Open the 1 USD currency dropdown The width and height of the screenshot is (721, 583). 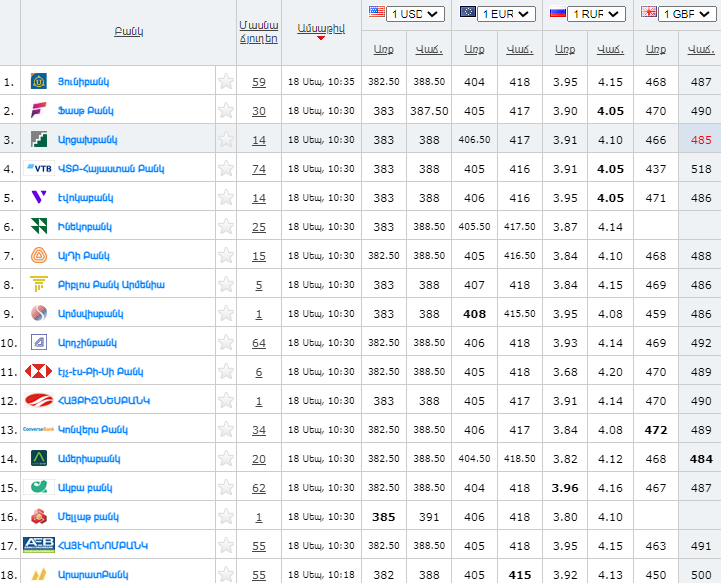(x=415, y=14)
